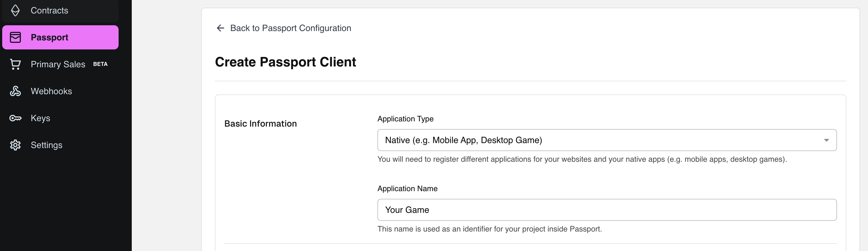Follow the Back to Passport Configuration link
The image size is (868, 251).
290,28
